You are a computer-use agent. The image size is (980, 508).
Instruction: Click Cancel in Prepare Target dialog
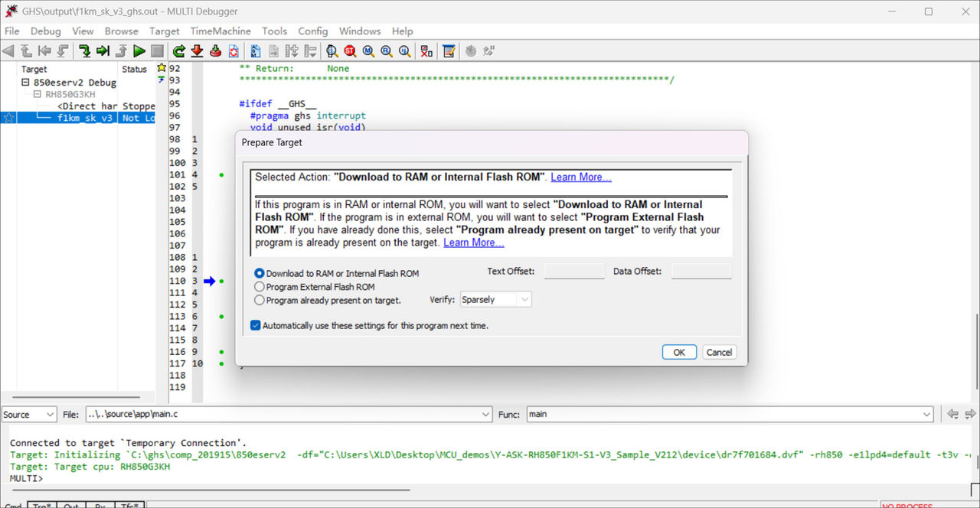(x=719, y=352)
